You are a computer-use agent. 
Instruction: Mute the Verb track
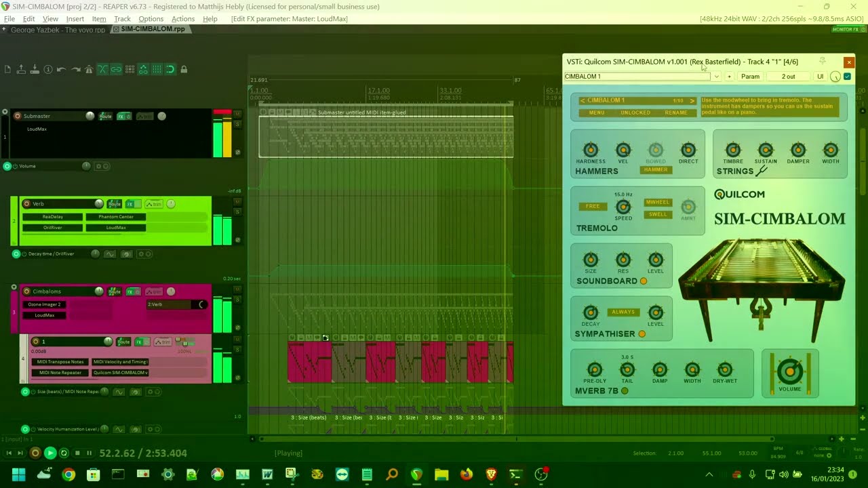point(238,201)
